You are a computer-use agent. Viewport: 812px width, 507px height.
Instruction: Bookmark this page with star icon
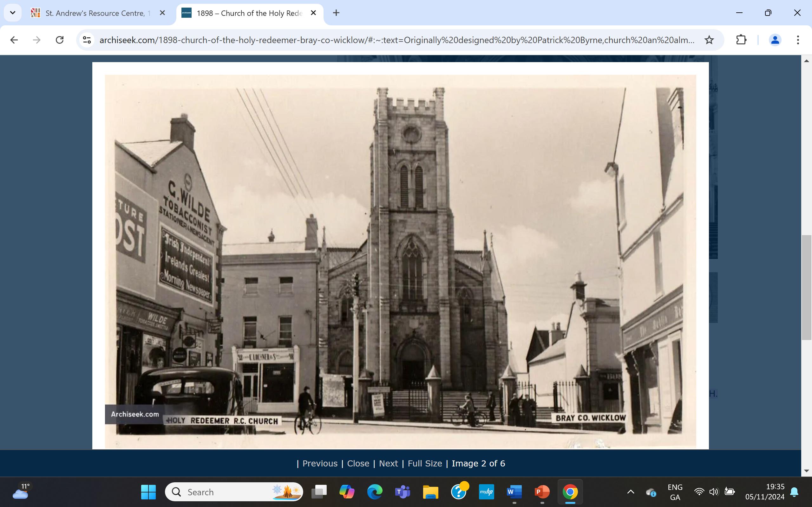point(709,40)
